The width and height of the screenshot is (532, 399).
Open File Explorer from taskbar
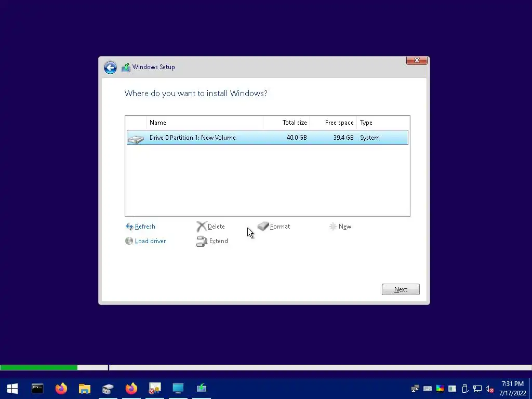coord(85,389)
